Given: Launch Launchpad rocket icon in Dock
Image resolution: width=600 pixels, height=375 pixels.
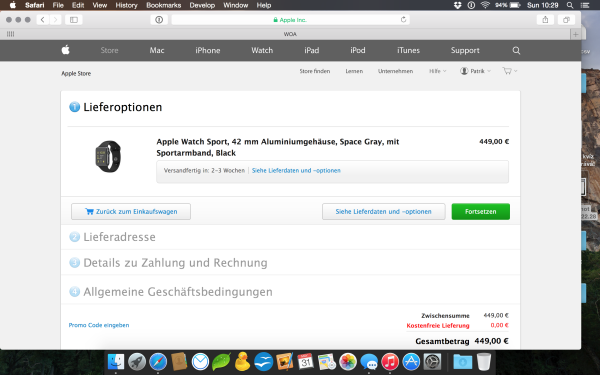Looking at the screenshot, I should coord(137,362).
